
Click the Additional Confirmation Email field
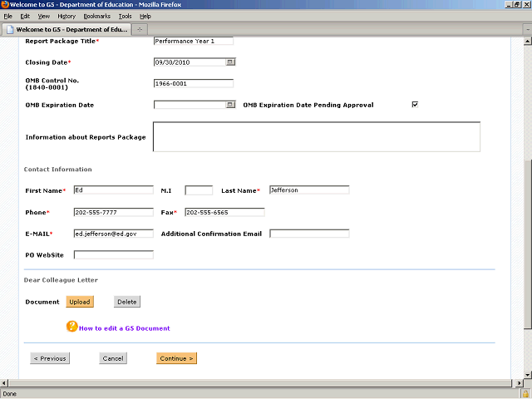tap(309, 234)
